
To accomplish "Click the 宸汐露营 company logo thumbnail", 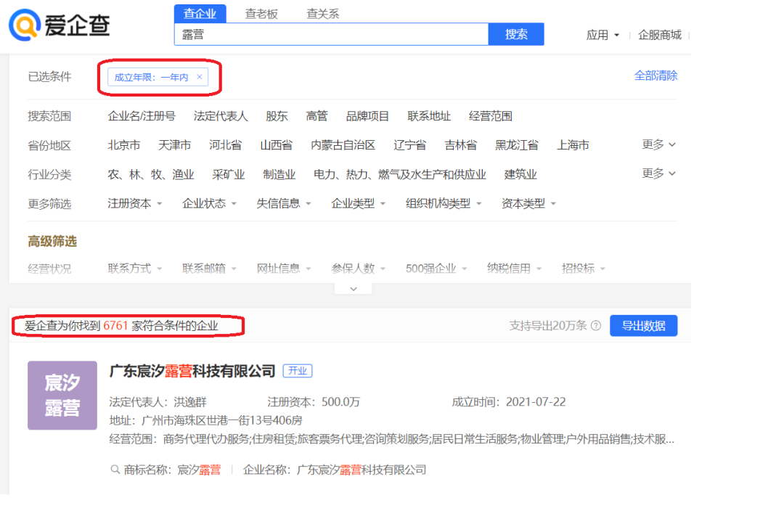I will pyautogui.click(x=62, y=396).
